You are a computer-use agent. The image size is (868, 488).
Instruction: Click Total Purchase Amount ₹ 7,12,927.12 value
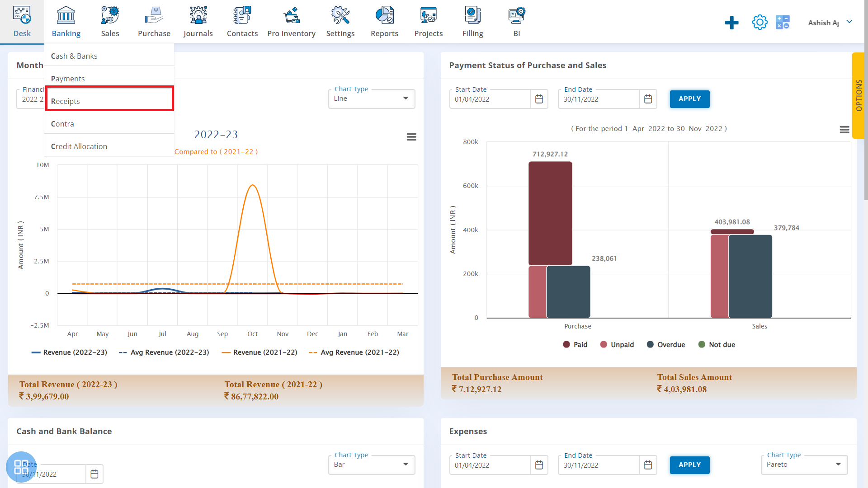click(477, 389)
